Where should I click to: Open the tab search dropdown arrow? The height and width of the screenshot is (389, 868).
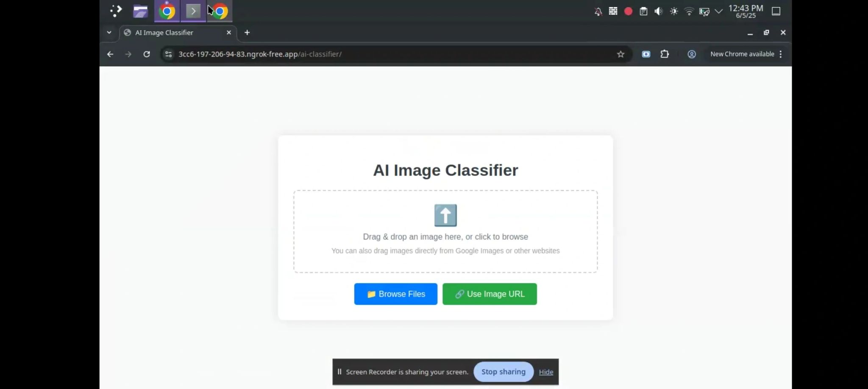tap(109, 32)
